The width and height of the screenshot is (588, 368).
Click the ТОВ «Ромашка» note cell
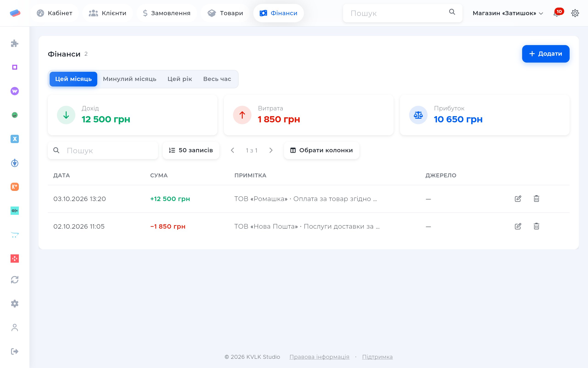coord(305,199)
